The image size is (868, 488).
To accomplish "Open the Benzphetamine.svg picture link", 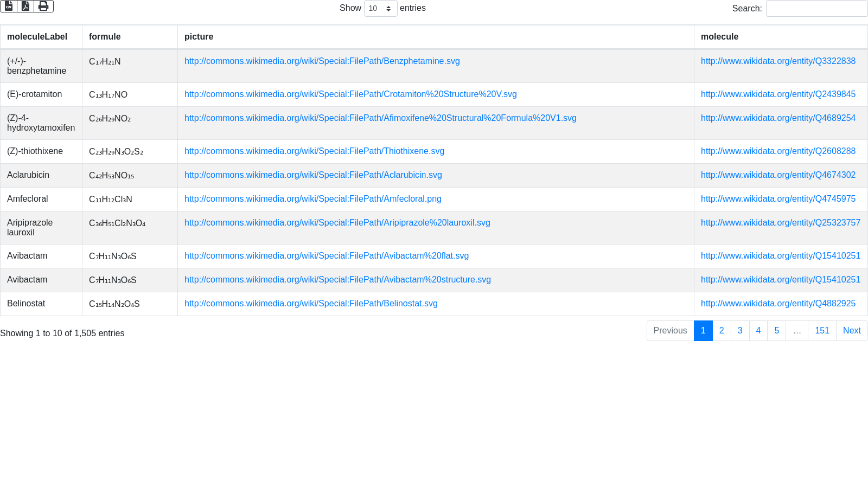I will (x=322, y=61).
